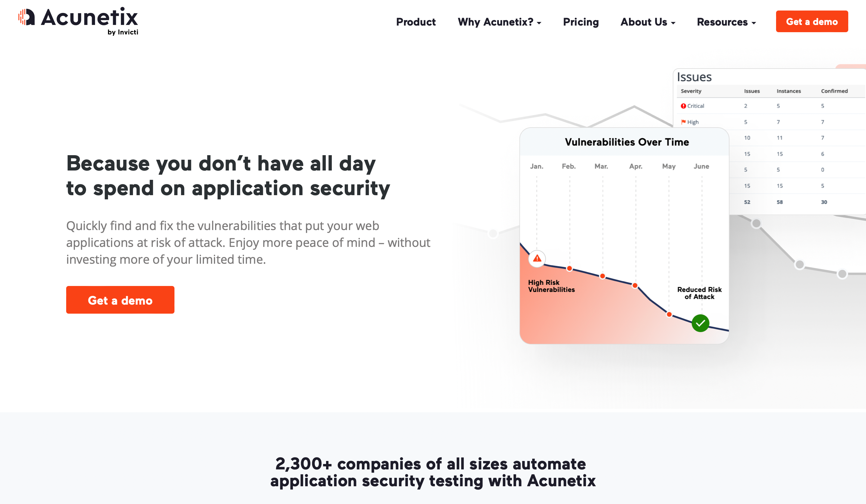This screenshot has width=866, height=504.
Task: Expand the Why Acunetix? dropdown menu
Action: click(x=499, y=22)
